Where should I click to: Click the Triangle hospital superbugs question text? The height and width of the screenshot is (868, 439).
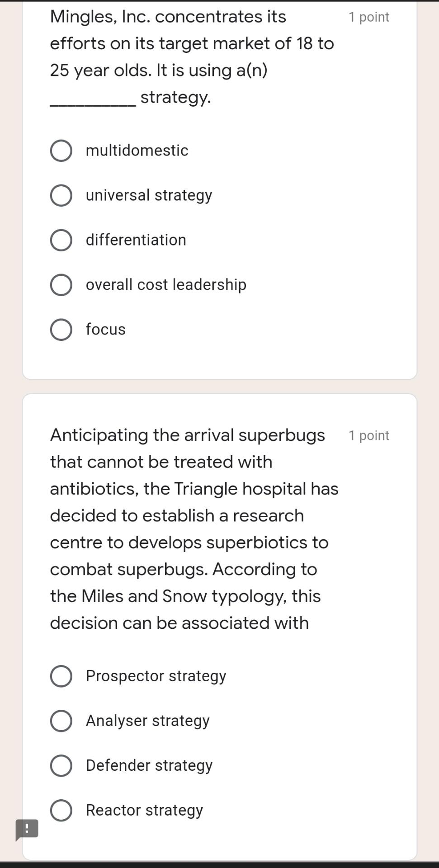194,528
